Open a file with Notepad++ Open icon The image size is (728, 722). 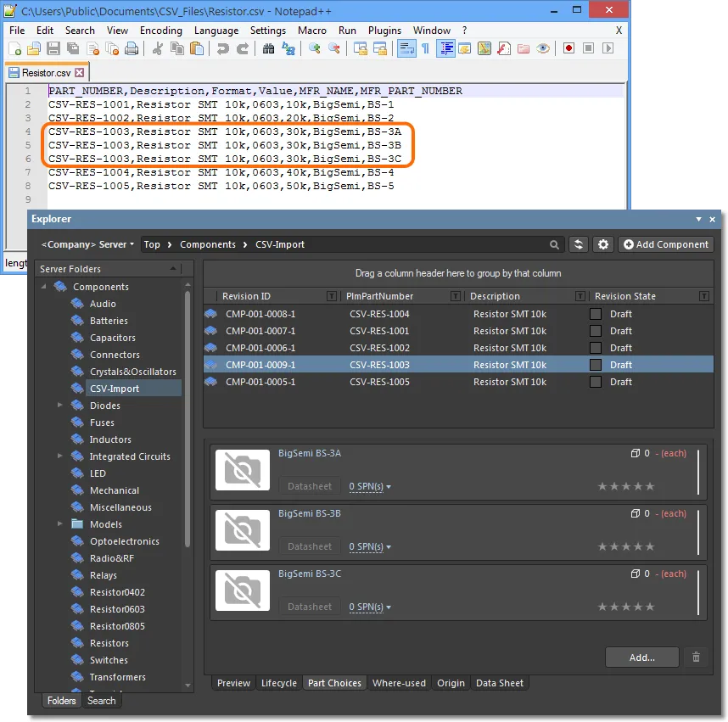click(x=34, y=48)
